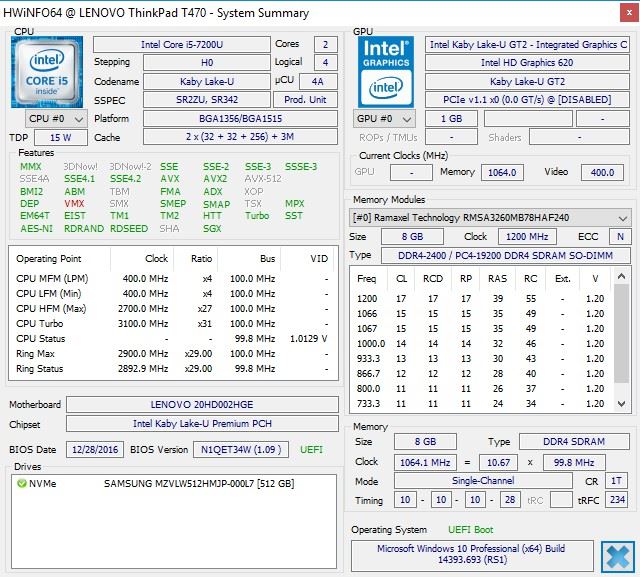This screenshot has height=577, width=640.
Task: Click the Windows 10 Professional OS field
Action: pos(472,554)
